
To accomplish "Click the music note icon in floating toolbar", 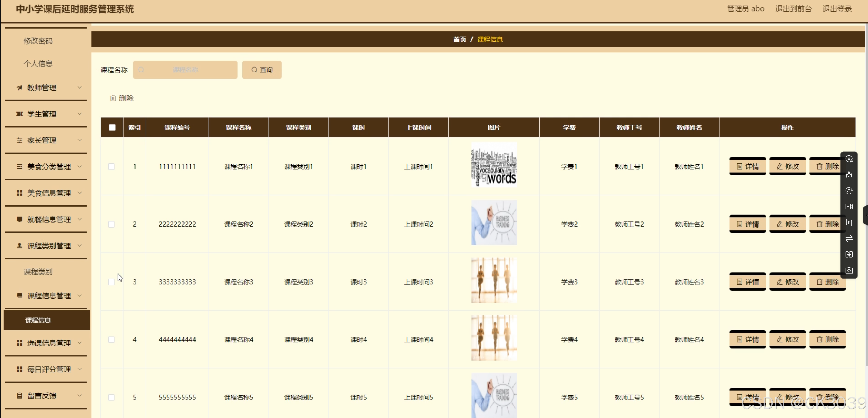I will pyautogui.click(x=849, y=190).
